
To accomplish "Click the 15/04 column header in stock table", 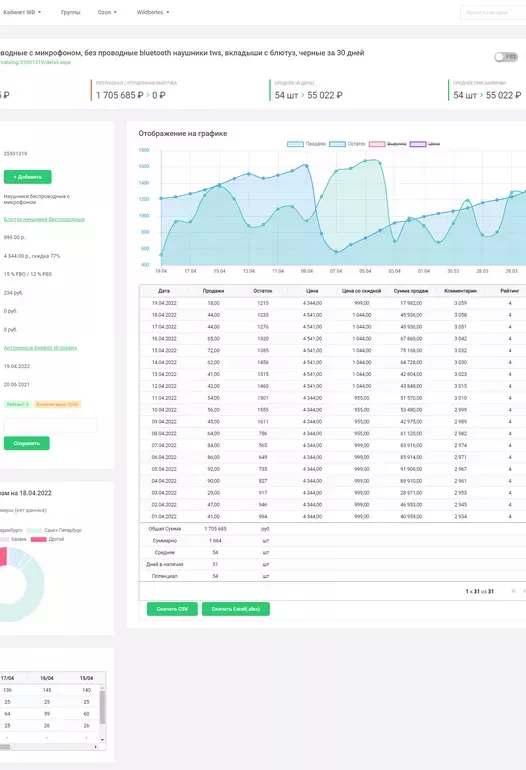I will click(x=86, y=678).
